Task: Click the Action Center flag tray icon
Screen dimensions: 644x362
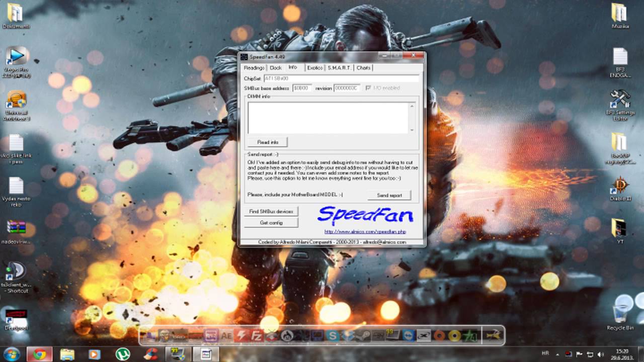Action: click(x=579, y=354)
